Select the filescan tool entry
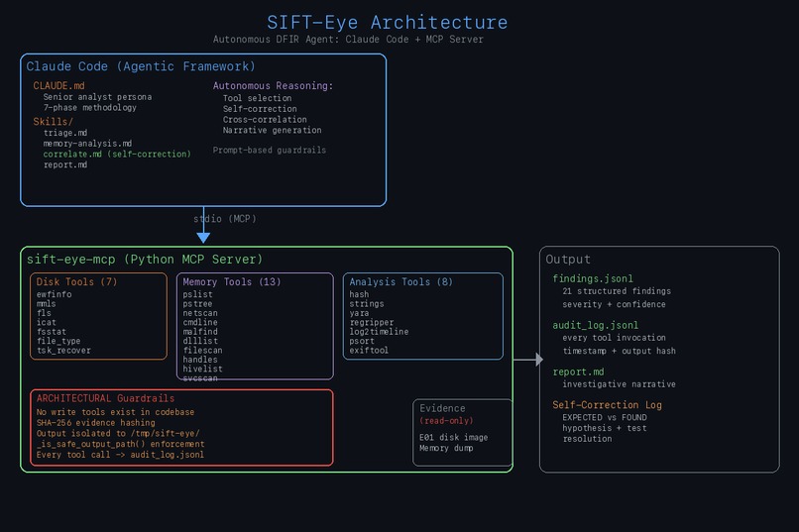The image size is (799, 532). coord(203,351)
